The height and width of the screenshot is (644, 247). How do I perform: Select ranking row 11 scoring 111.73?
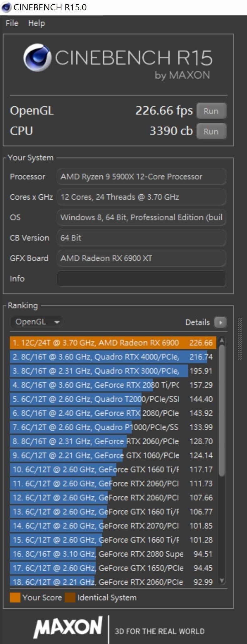[113, 483]
